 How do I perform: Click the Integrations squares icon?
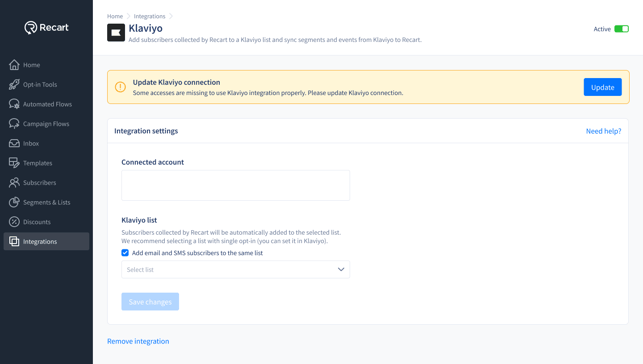point(14,241)
